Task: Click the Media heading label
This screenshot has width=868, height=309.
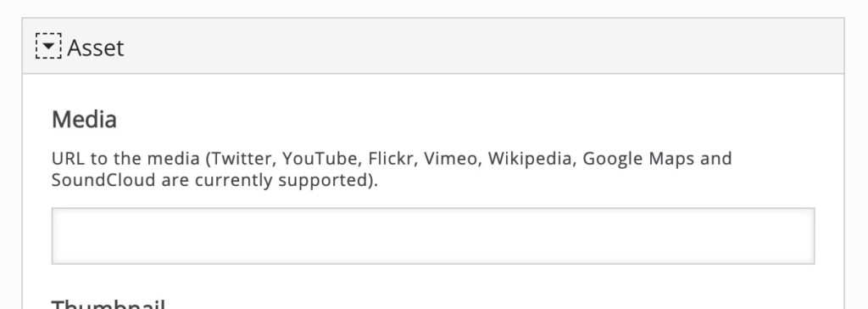Action: click(84, 120)
